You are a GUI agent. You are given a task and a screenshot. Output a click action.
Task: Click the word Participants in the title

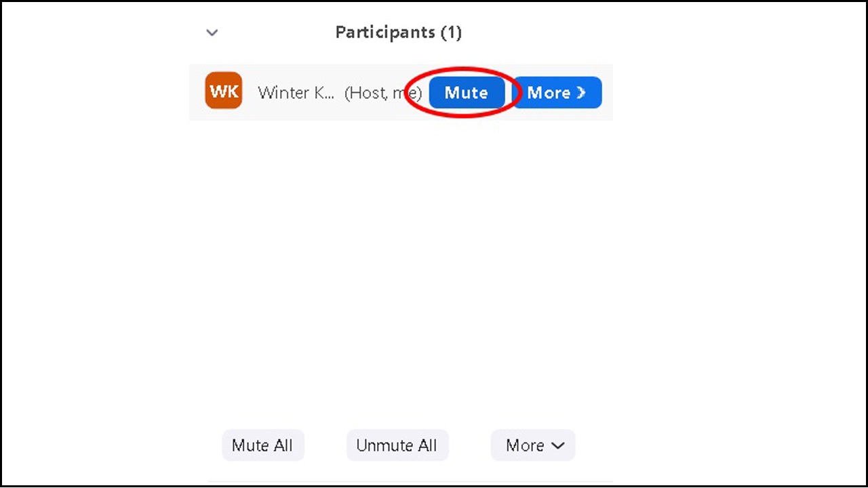pyautogui.click(x=385, y=33)
